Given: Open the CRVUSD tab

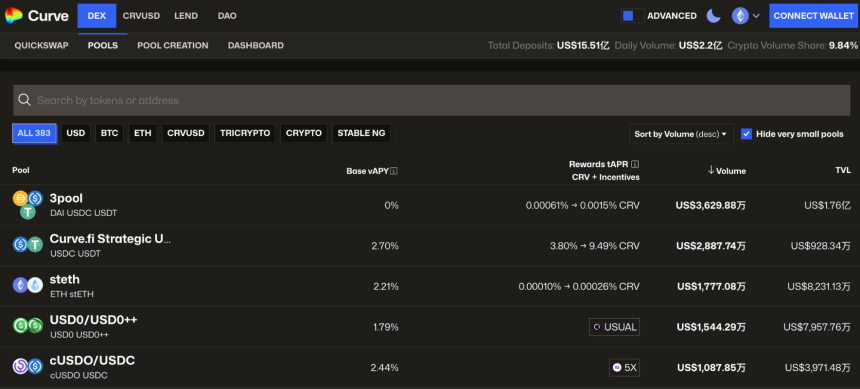Looking at the screenshot, I should pyautogui.click(x=142, y=16).
